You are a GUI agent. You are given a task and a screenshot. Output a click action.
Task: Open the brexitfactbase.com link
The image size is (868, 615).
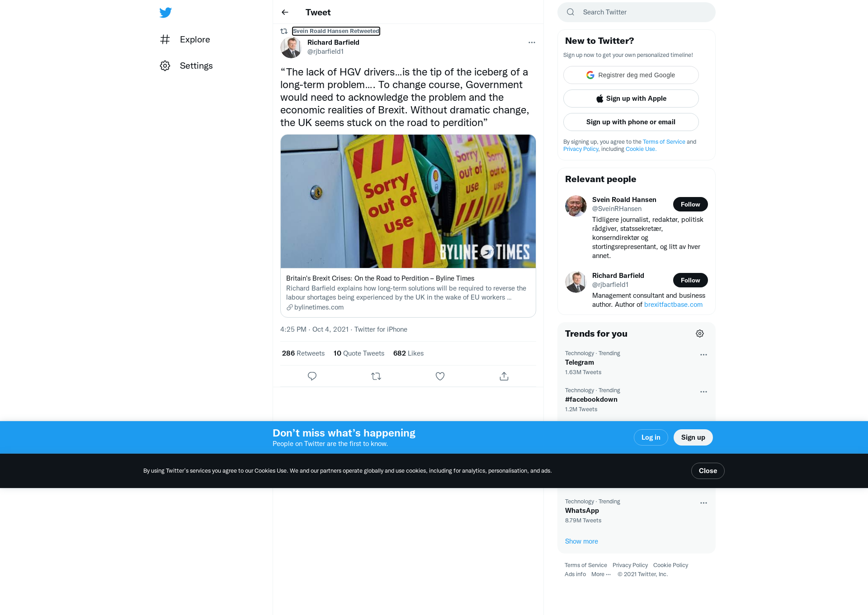673,305
